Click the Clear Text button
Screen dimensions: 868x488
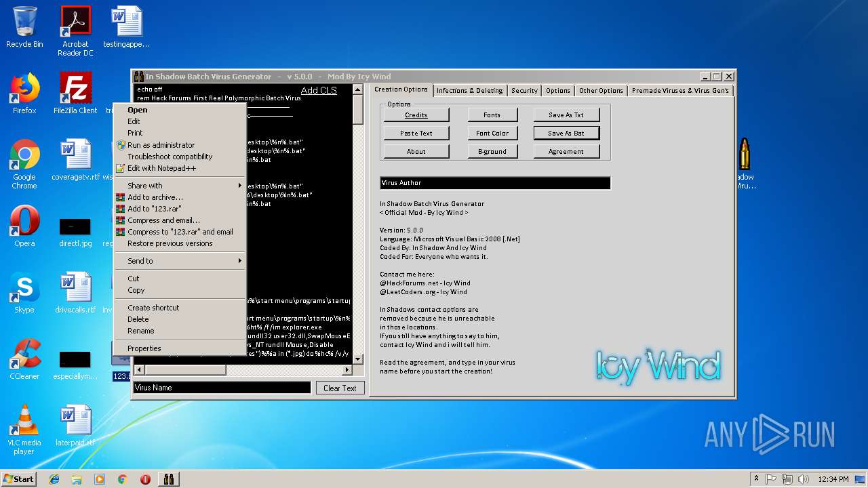click(340, 388)
